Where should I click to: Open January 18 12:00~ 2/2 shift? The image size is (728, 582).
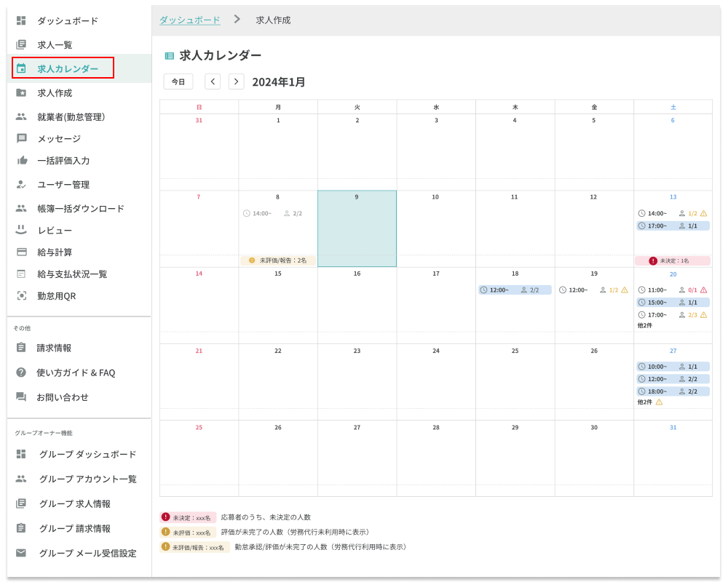(x=515, y=290)
